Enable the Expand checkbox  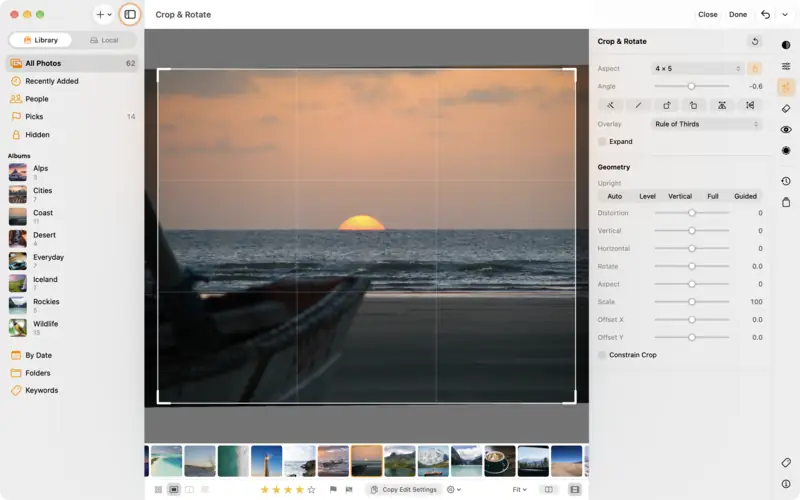[602, 142]
